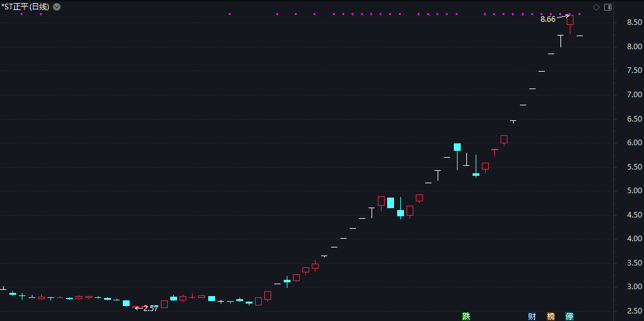
Task: Click the 6.50 price axis label
Action: pos(635,118)
